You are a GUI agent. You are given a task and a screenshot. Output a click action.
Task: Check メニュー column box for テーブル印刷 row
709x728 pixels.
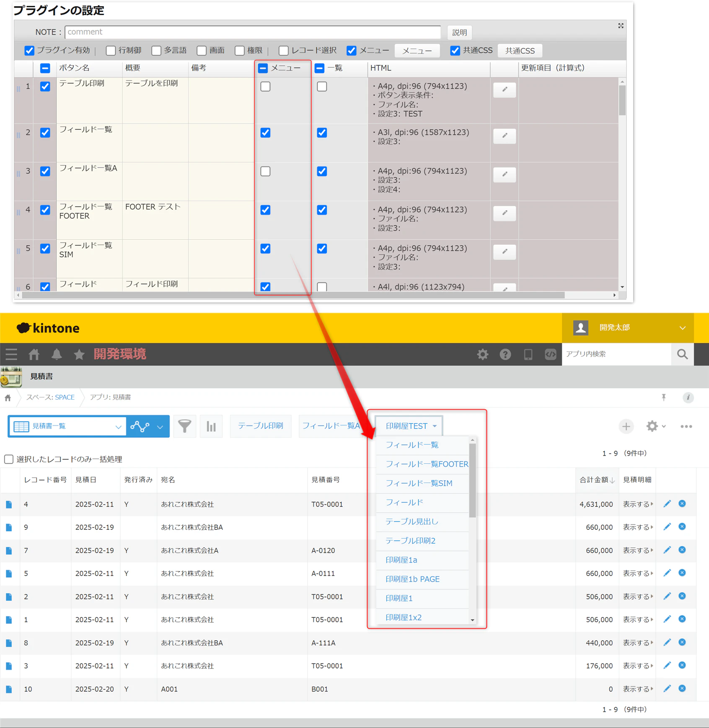(x=265, y=87)
